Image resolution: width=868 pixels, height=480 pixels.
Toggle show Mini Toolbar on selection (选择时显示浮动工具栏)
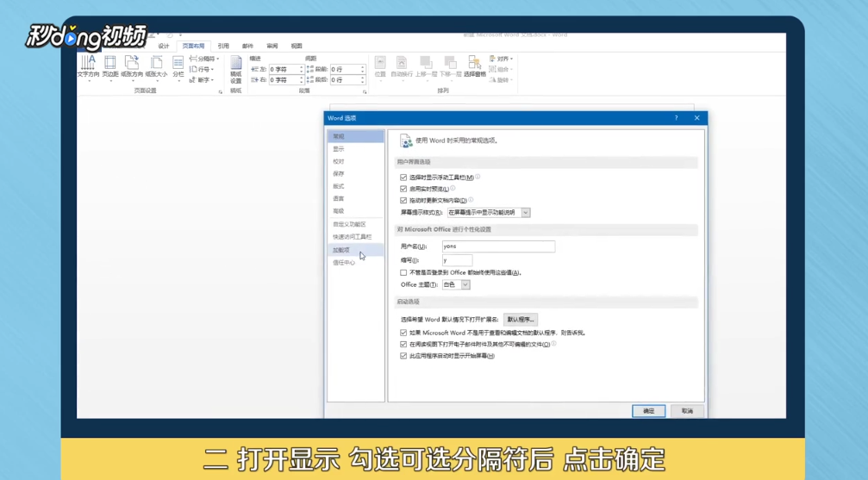point(403,178)
